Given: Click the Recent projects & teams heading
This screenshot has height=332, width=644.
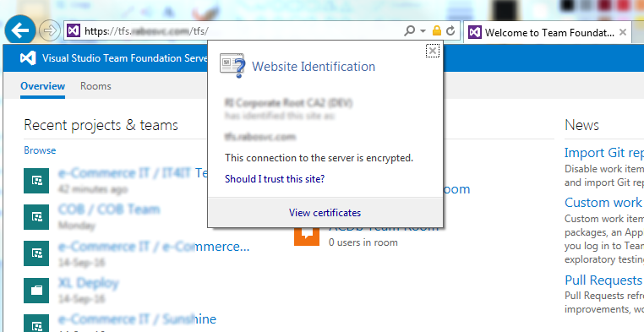Looking at the screenshot, I should tap(101, 125).
